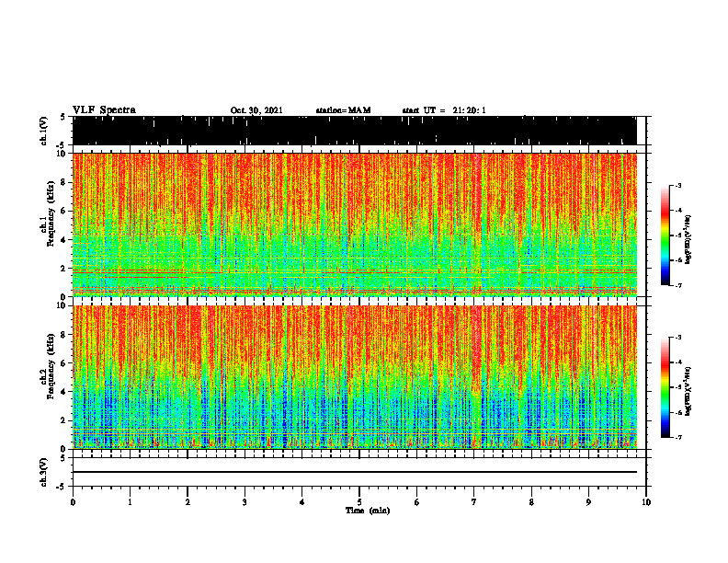Click the "VLF Spectra" title text
The width and height of the screenshot is (728, 563).
click(104, 110)
